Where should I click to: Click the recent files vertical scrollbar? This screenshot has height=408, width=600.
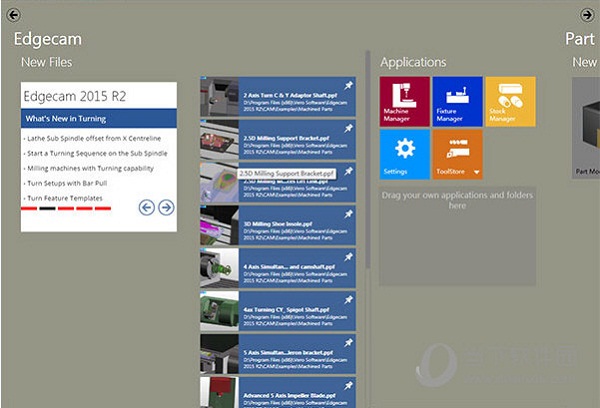[368, 159]
